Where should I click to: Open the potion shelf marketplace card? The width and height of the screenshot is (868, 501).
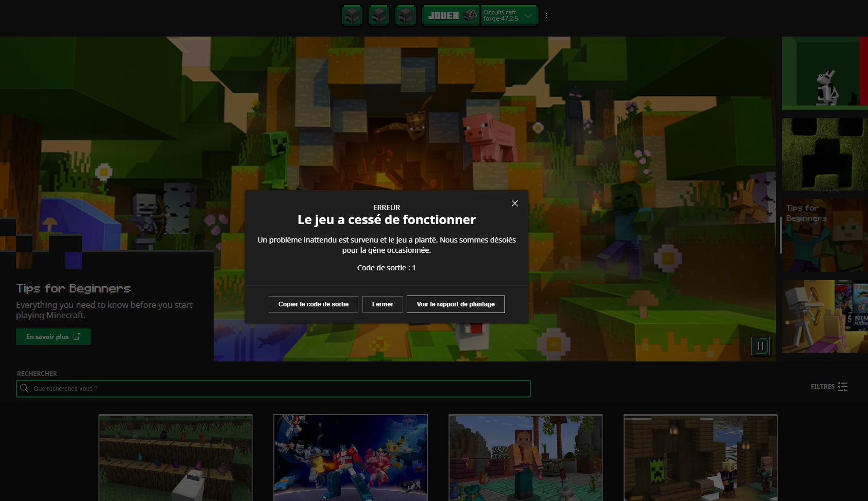(176, 458)
